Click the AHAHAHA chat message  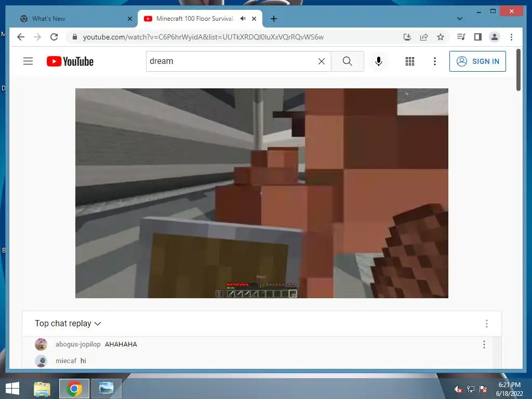[121, 344]
